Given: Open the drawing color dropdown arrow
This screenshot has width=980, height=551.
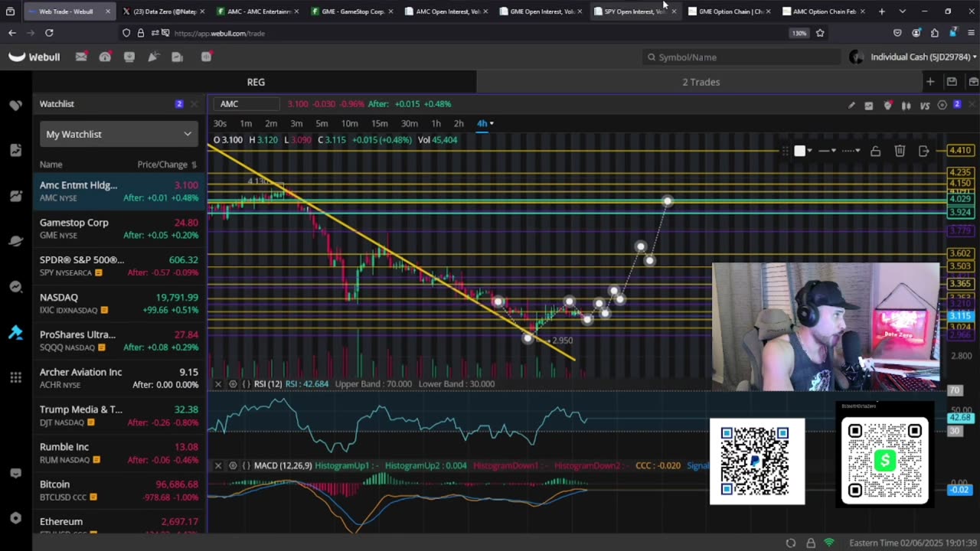Looking at the screenshot, I should click(809, 152).
